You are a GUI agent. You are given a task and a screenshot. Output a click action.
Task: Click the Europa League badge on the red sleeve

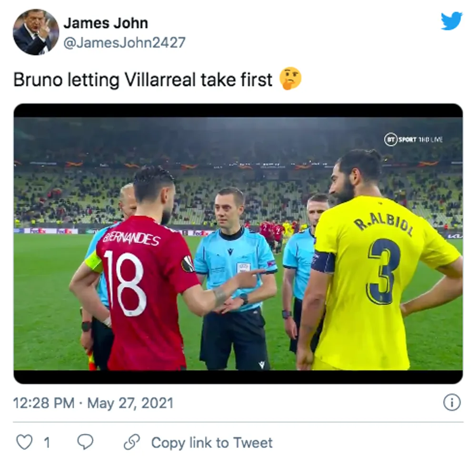[187, 264]
